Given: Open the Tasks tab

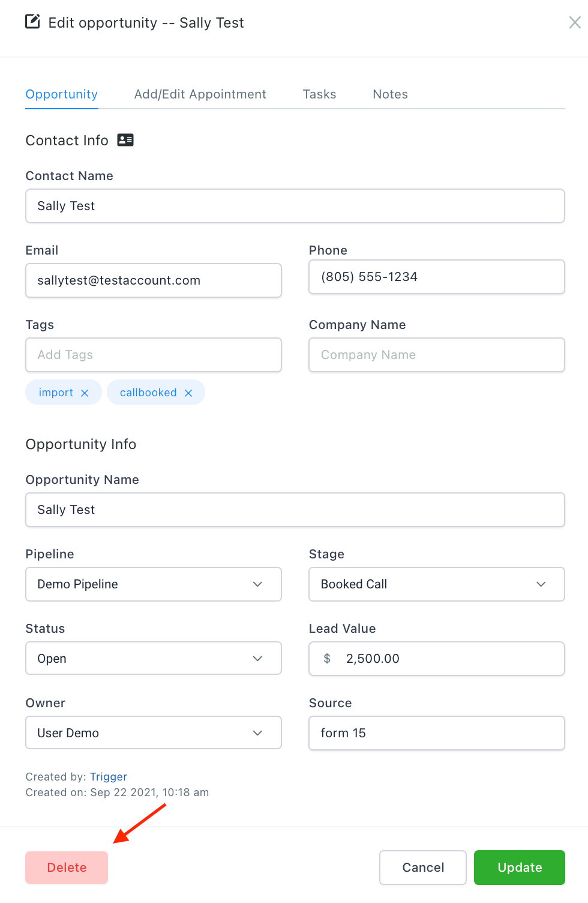Looking at the screenshot, I should 319,94.
